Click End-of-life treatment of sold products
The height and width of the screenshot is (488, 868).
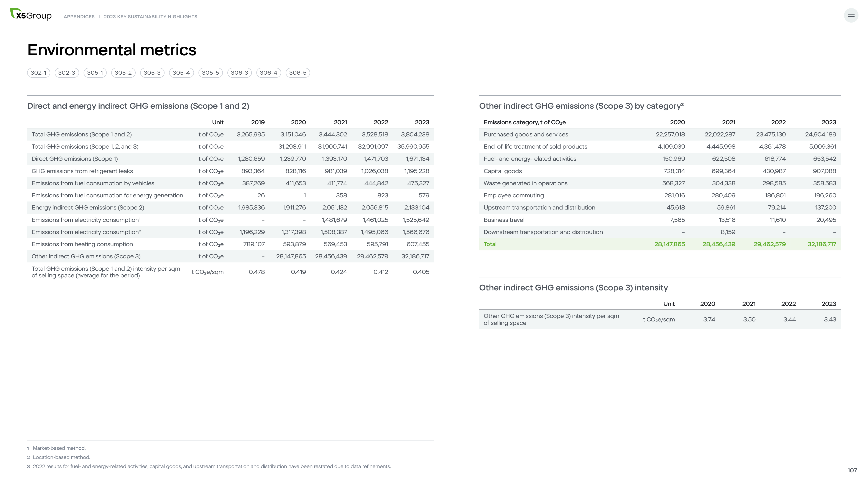tap(535, 146)
